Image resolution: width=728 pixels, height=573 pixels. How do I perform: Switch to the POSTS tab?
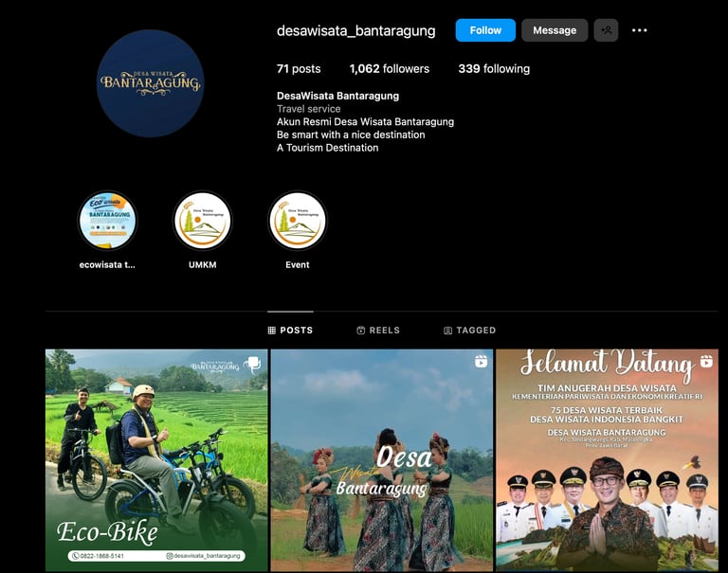tap(290, 331)
